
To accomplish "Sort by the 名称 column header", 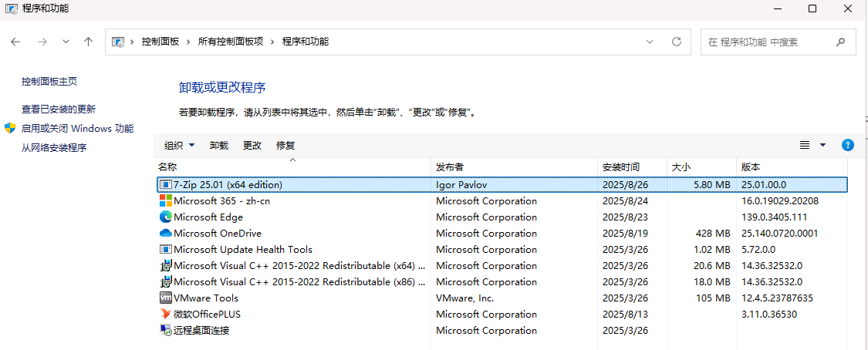I will 293,167.
